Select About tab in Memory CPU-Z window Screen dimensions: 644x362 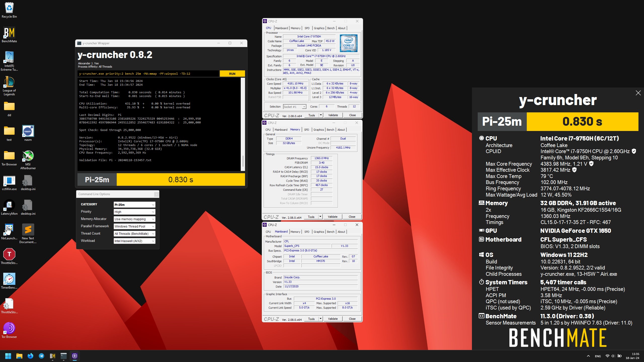pos(341,130)
